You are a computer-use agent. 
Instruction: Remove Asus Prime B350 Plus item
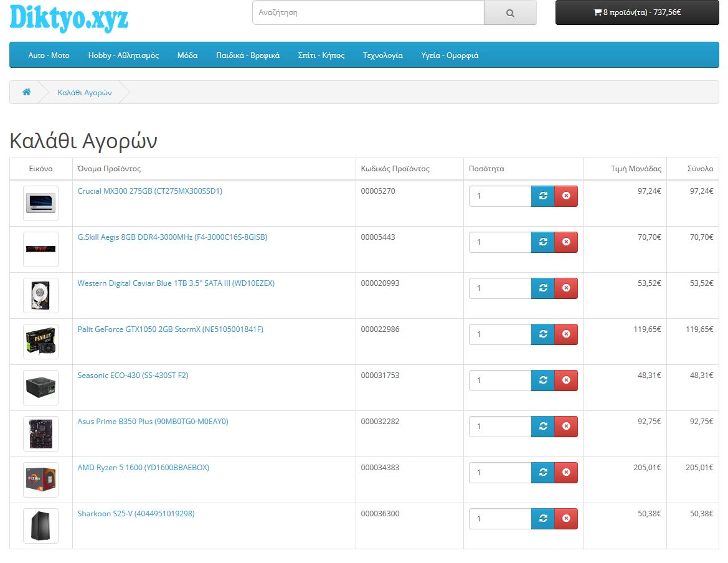tap(566, 426)
